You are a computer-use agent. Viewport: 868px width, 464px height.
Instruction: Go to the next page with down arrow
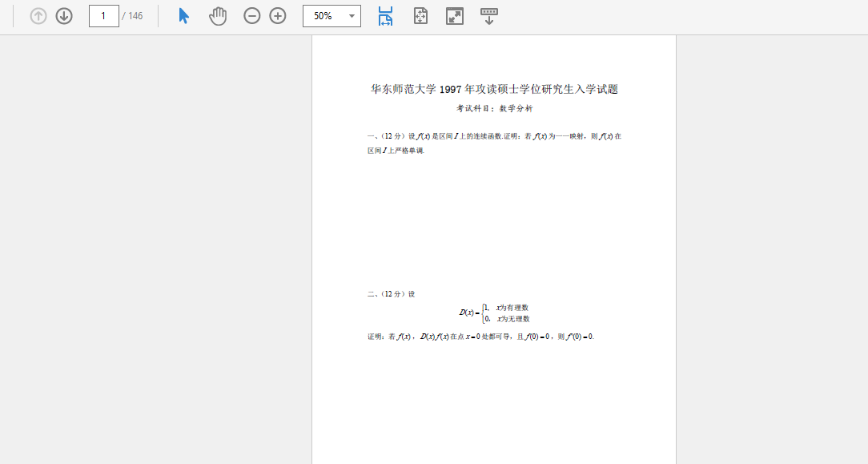tap(64, 16)
